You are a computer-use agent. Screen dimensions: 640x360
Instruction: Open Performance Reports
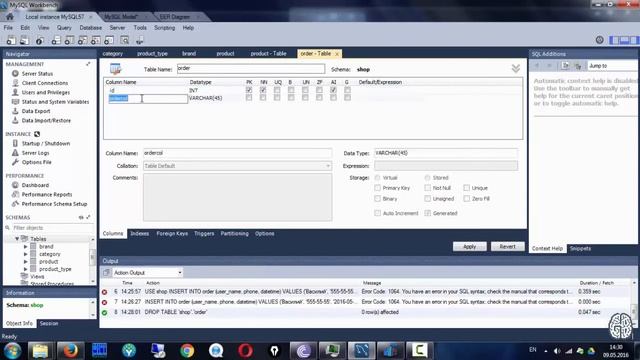(47, 194)
